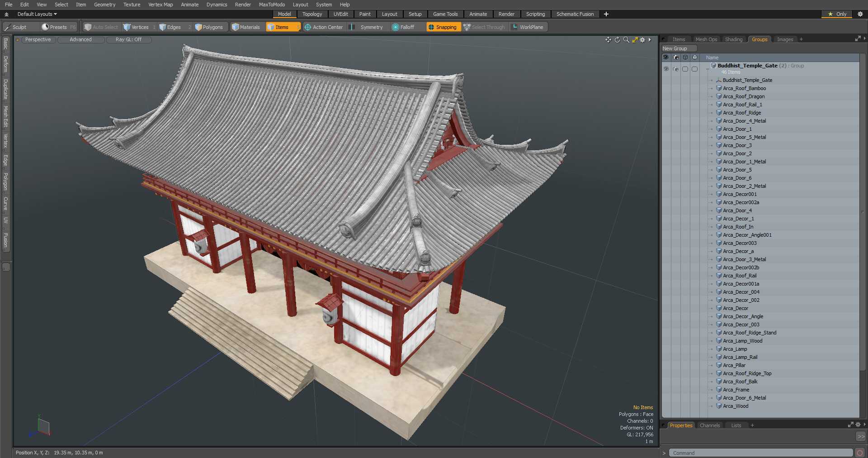Switch to the Shading tab
Image resolution: width=868 pixels, height=458 pixels.
[x=734, y=39]
